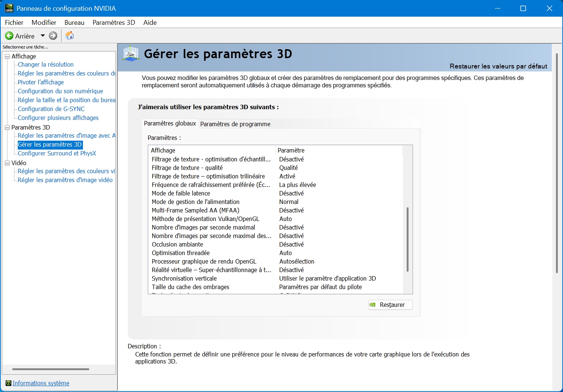Click the 3D settings header icon
This screenshot has height=392, width=563.
(x=131, y=54)
